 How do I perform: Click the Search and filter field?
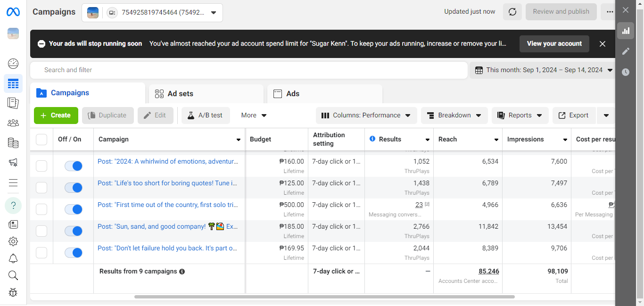(x=249, y=70)
